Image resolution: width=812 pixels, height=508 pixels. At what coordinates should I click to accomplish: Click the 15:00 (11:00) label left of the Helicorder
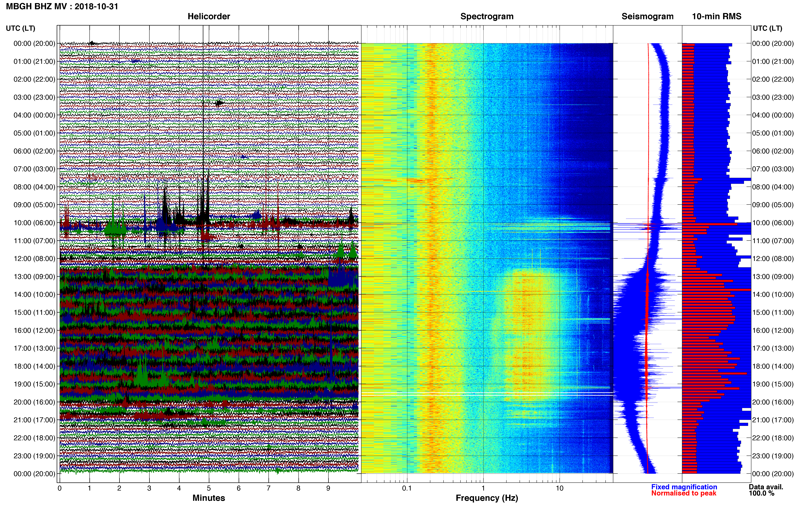[34, 312]
